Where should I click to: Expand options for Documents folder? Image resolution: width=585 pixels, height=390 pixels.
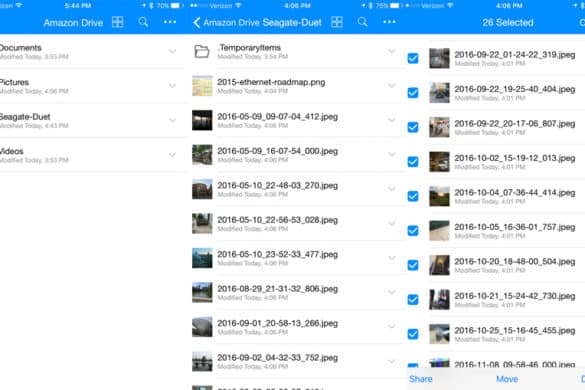pos(172,51)
